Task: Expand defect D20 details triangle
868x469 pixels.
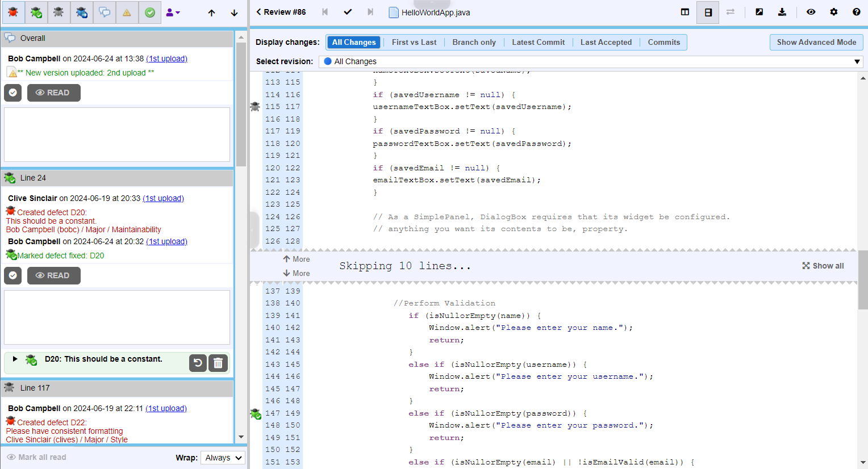Action: click(15, 359)
